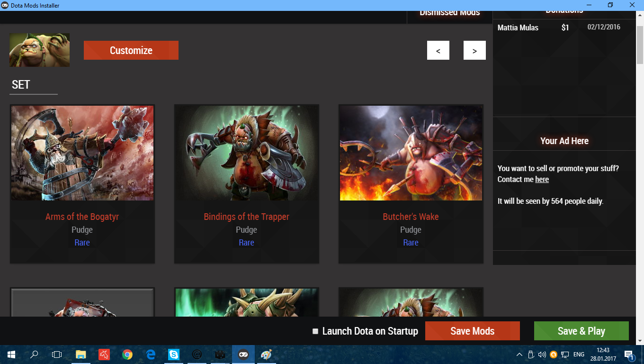The height and width of the screenshot is (364, 644).
Task: Click the Bindings of the Trapper title
Action: pyautogui.click(x=247, y=217)
